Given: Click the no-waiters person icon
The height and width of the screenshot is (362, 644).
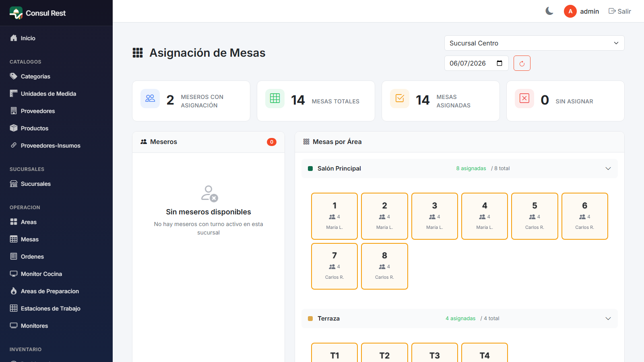Looking at the screenshot, I should 209,193.
